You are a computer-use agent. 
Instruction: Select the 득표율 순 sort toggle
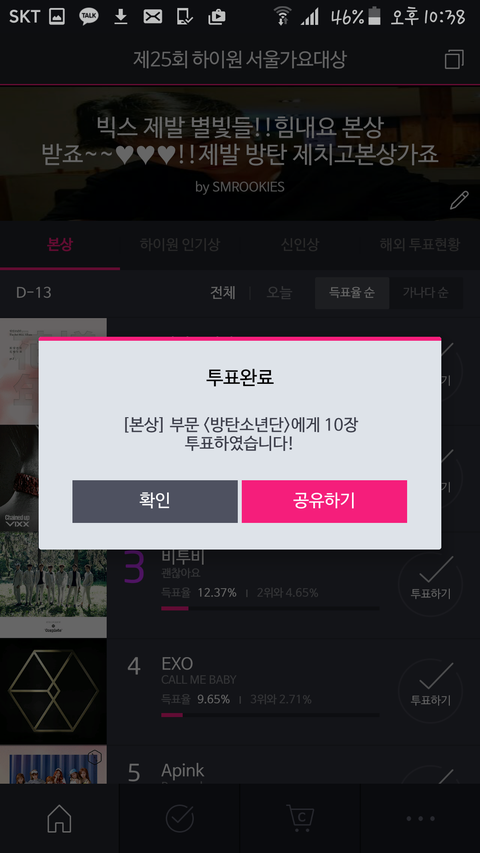pos(352,293)
